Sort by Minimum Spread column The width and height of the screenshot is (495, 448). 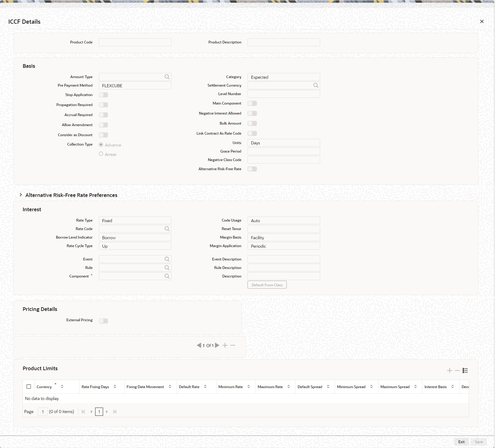371,387
